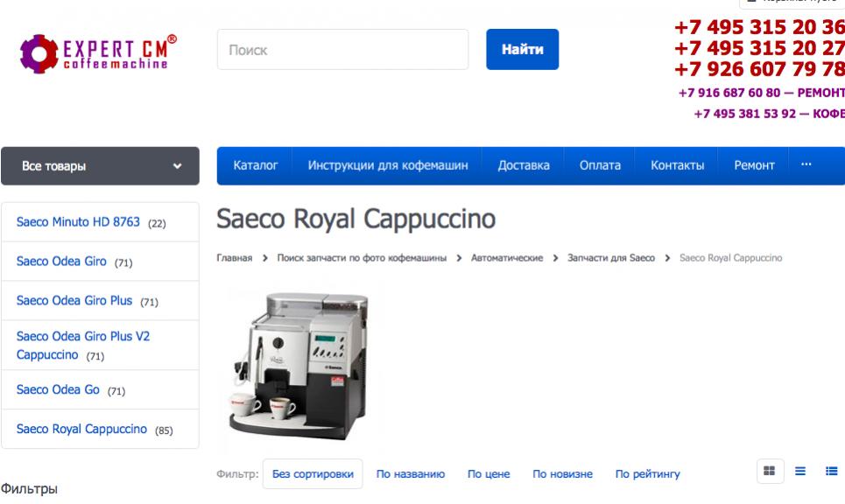Open the Контакты menu item
This screenshot has width=845, height=504.
[678, 165]
